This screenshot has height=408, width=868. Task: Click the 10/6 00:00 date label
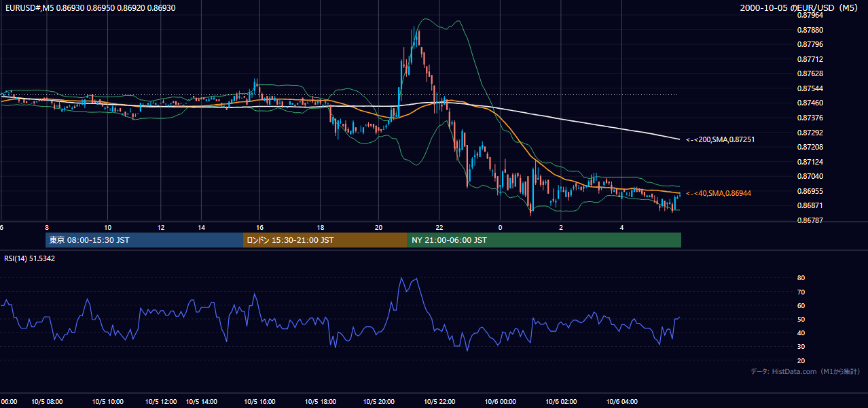point(501,401)
